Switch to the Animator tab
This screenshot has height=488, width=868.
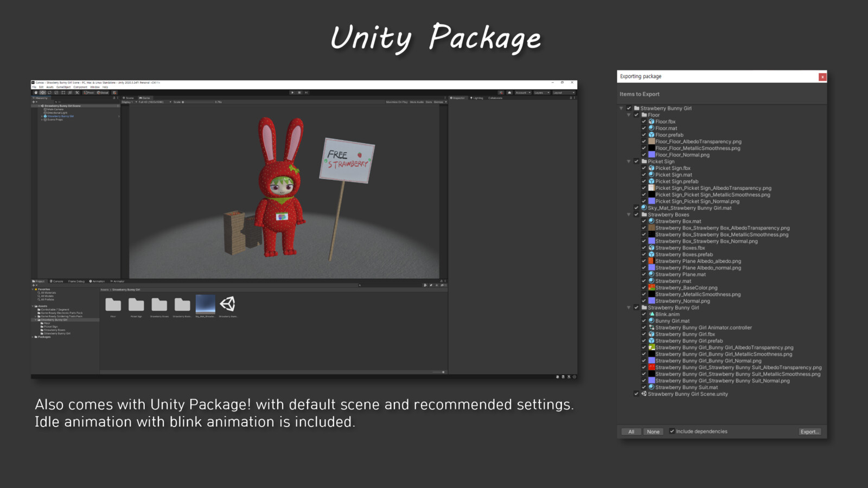(x=118, y=281)
